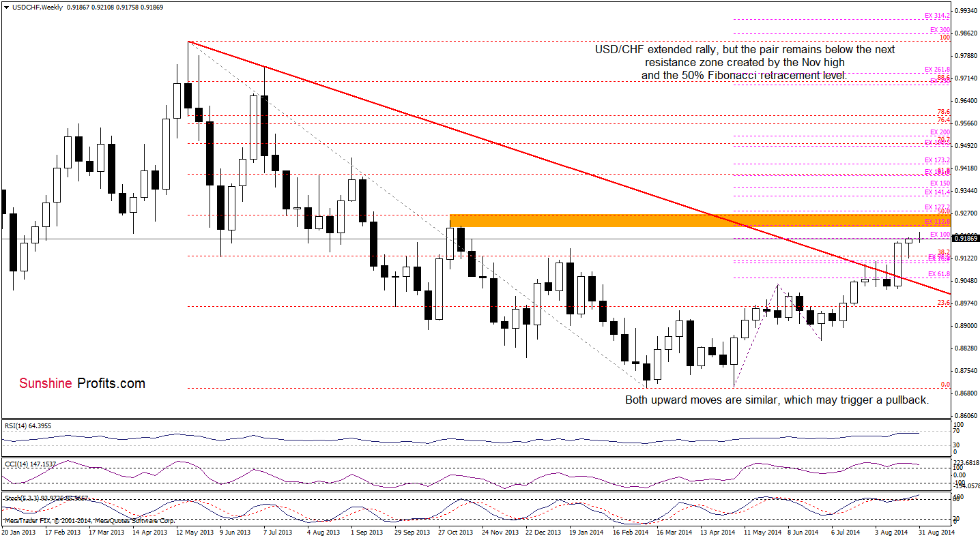Image resolution: width=980 pixels, height=538 pixels.
Task: Click the 1 Sep 2013 date label
Action: 369,532
